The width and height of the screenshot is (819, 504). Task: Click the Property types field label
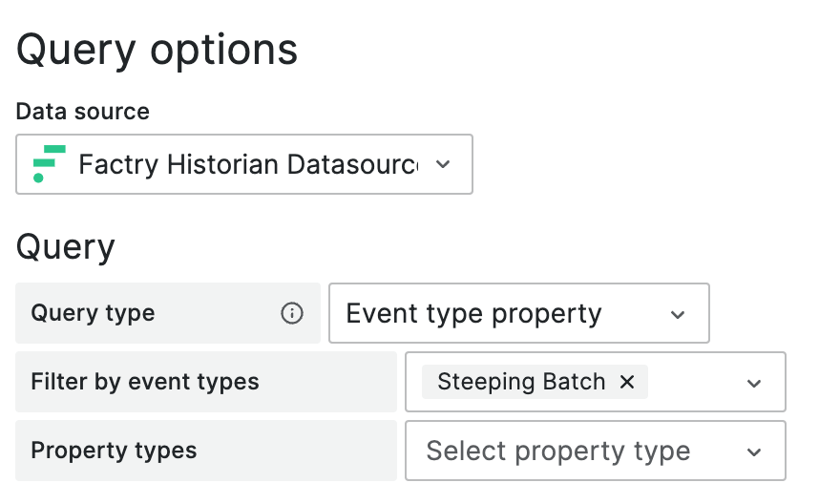pos(114,451)
